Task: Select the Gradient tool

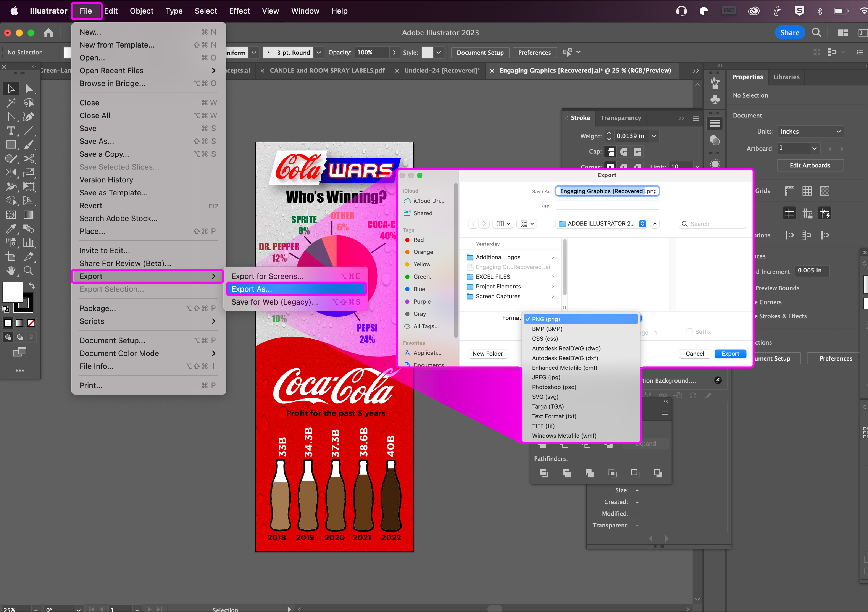Action: click(29, 215)
